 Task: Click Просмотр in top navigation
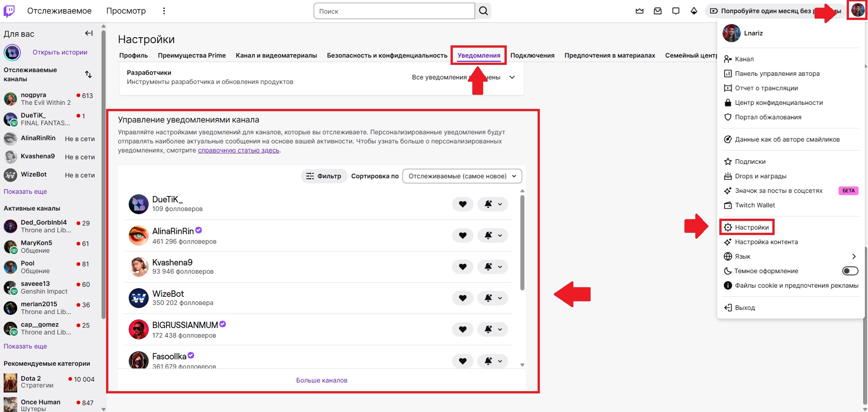(126, 11)
